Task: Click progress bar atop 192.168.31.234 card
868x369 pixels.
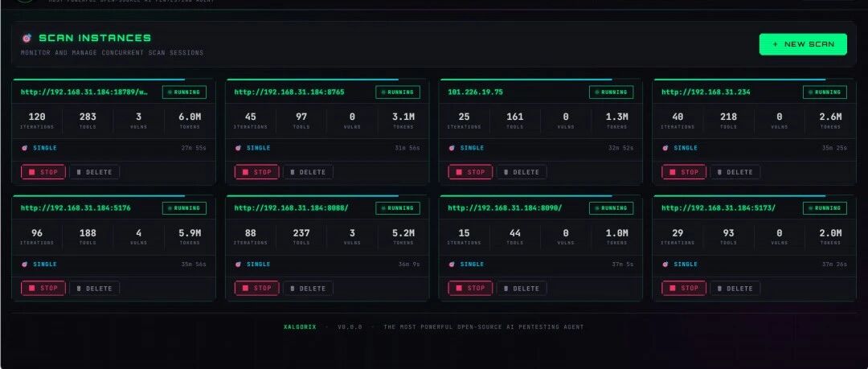Action: pyautogui.click(x=740, y=80)
